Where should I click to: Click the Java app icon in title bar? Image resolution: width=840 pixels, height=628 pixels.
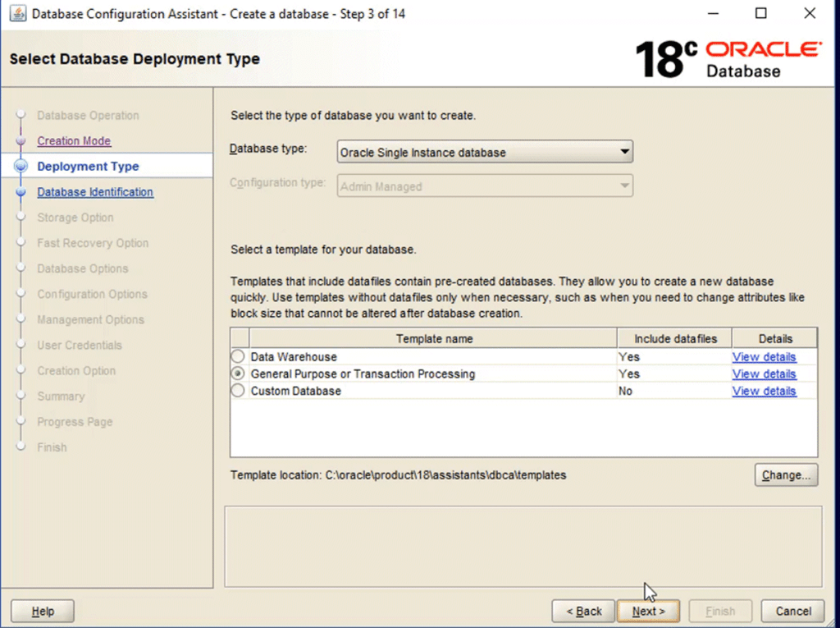point(18,13)
